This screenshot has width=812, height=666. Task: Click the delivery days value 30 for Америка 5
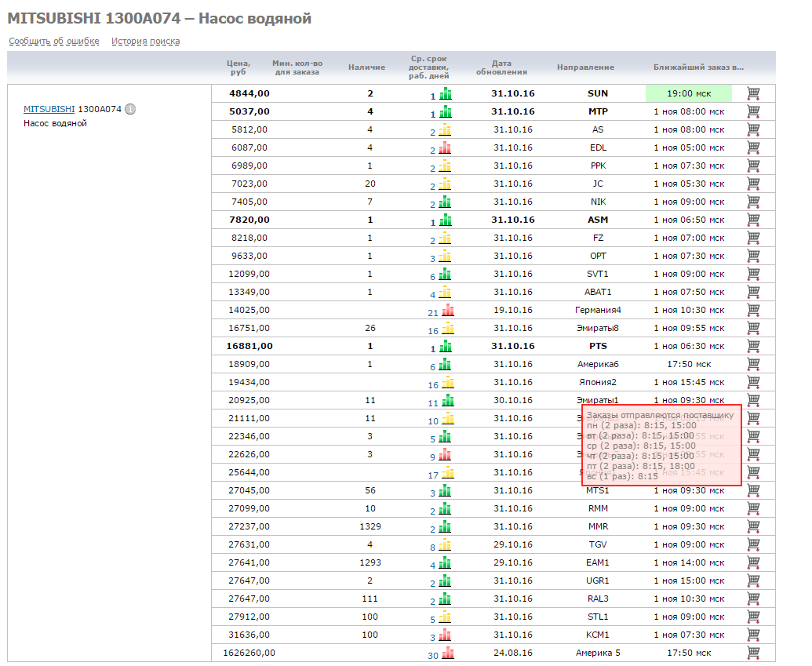[432, 655]
